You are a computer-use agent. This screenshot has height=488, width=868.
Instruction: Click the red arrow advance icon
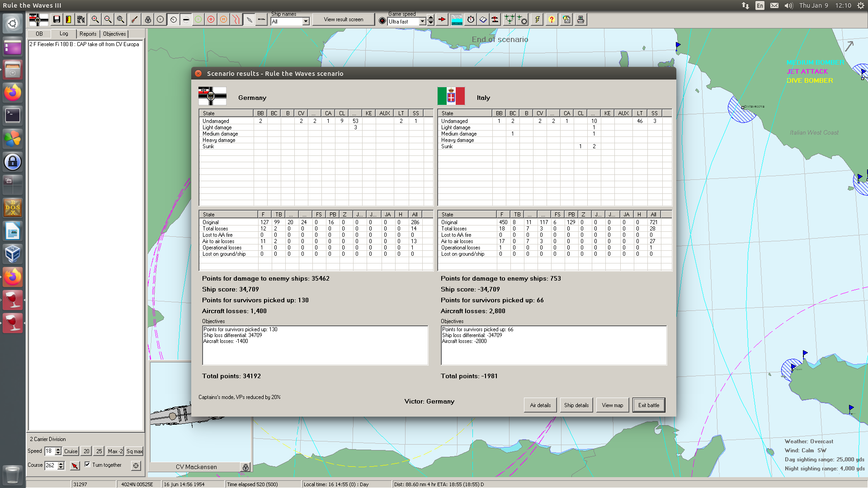click(x=442, y=19)
